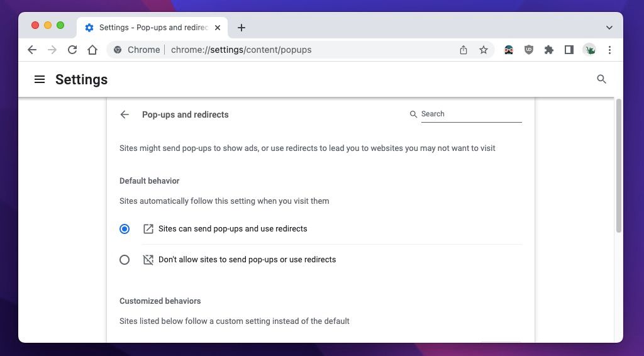
Task: Click the Settings page title
Action: [81, 79]
